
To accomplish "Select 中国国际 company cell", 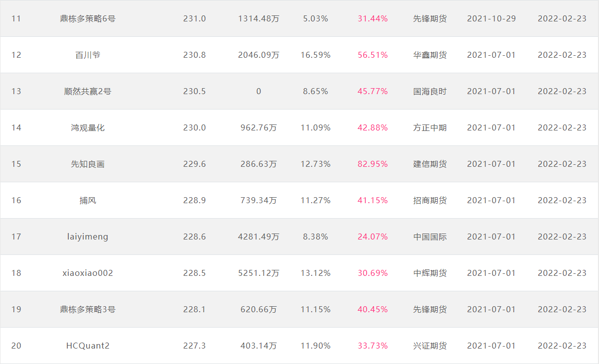I will coord(430,237).
